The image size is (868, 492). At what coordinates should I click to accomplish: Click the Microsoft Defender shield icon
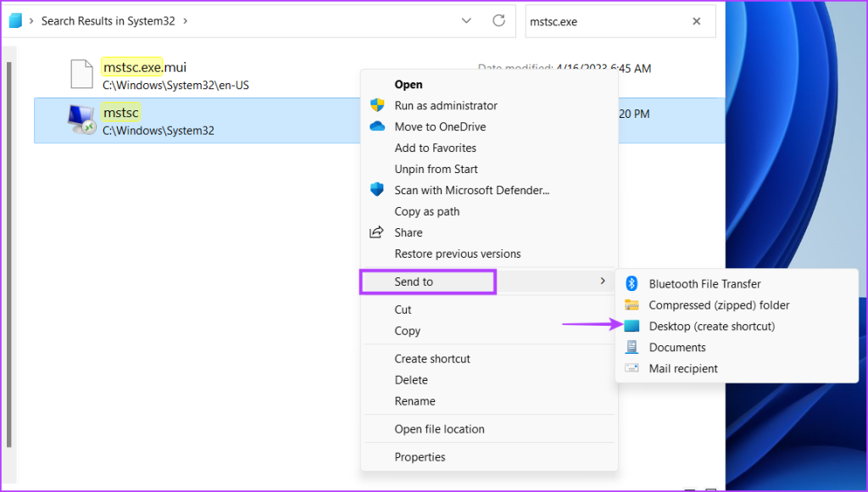377,189
